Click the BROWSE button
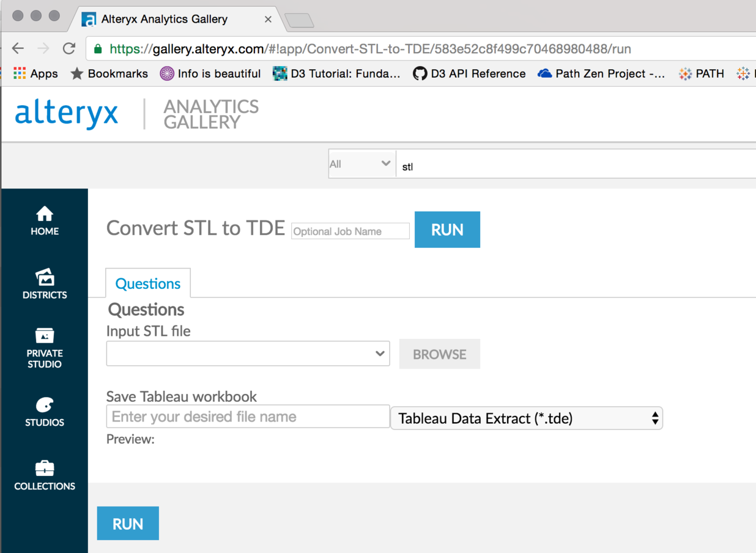This screenshot has width=756, height=553. [440, 354]
